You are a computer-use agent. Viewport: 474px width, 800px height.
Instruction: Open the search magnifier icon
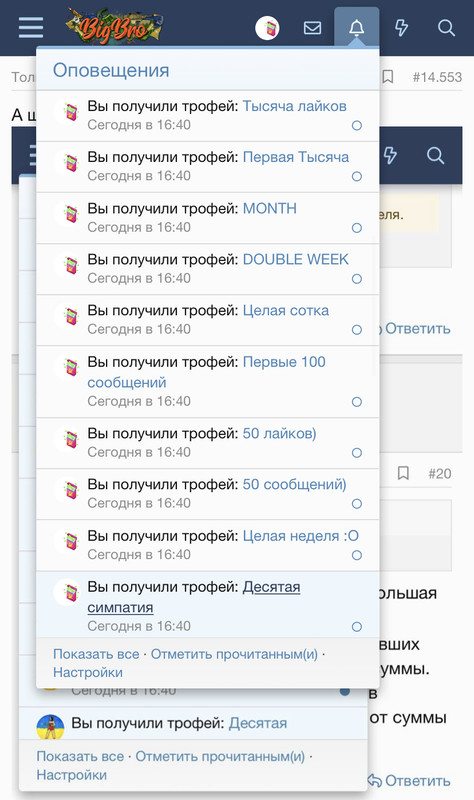pyautogui.click(x=446, y=28)
